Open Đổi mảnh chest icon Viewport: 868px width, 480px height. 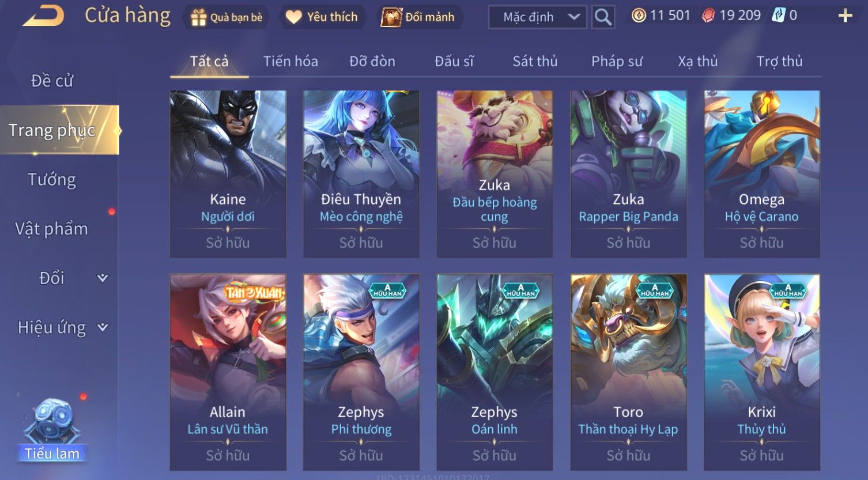(x=391, y=17)
